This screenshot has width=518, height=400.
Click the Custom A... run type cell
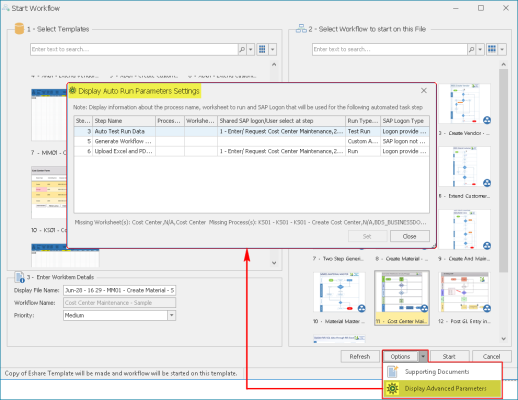(x=363, y=141)
